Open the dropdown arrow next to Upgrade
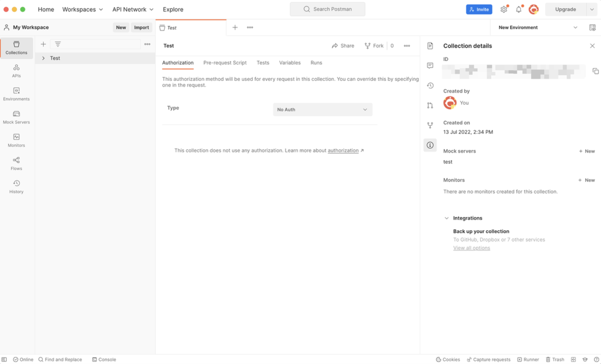601x364 pixels. [592, 9]
